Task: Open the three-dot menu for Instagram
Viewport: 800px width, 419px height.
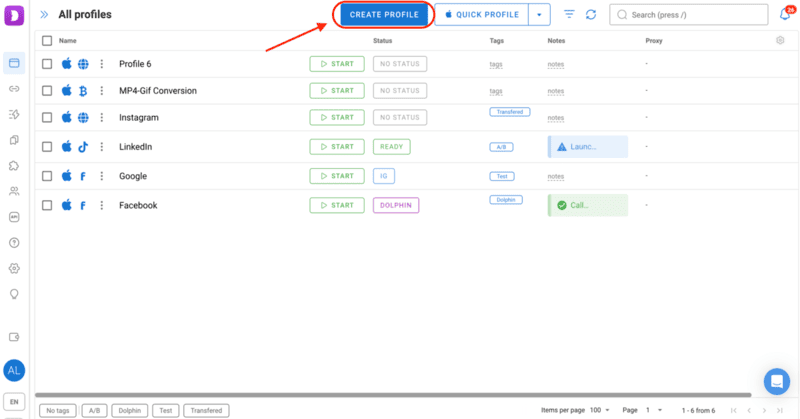Action: coord(102,117)
